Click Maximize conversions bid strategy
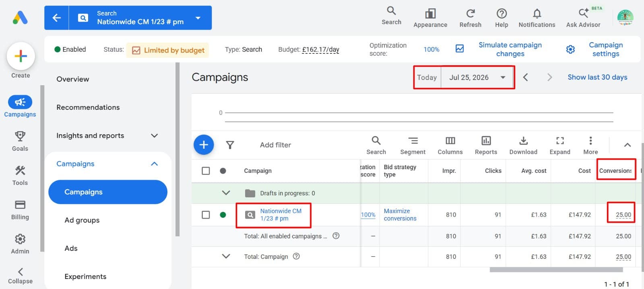The width and height of the screenshot is (644, 289). (x=400, y=215)
